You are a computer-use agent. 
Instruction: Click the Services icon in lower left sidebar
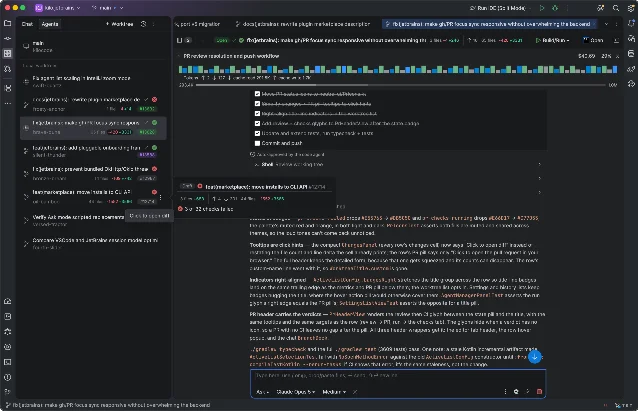[x=7, y=347]
